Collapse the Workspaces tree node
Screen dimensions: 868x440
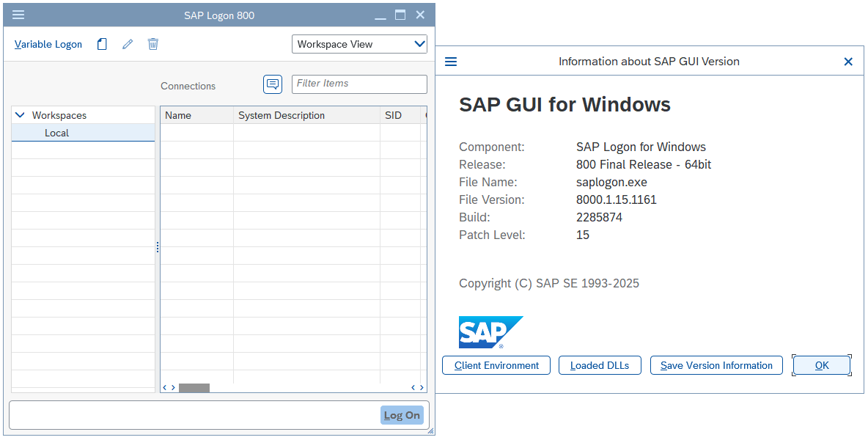21,115
